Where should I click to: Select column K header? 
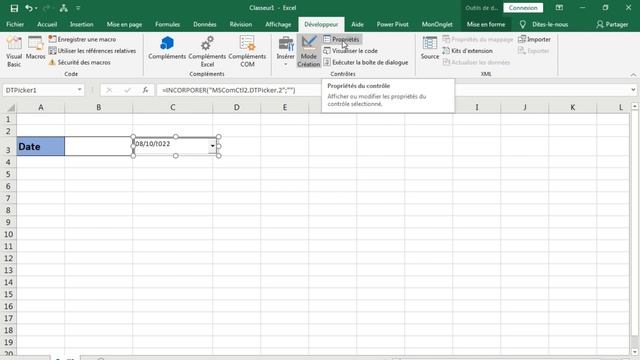572,107
